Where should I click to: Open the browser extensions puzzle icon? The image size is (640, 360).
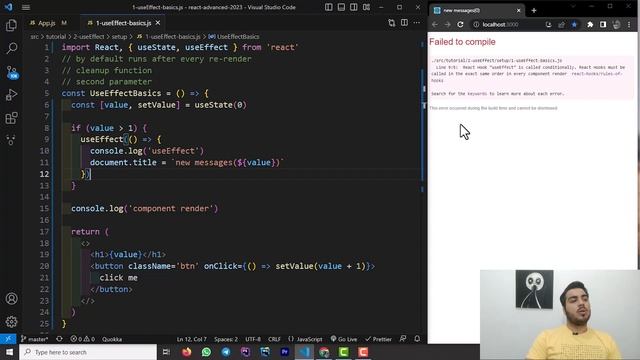[x=590, y=24]
